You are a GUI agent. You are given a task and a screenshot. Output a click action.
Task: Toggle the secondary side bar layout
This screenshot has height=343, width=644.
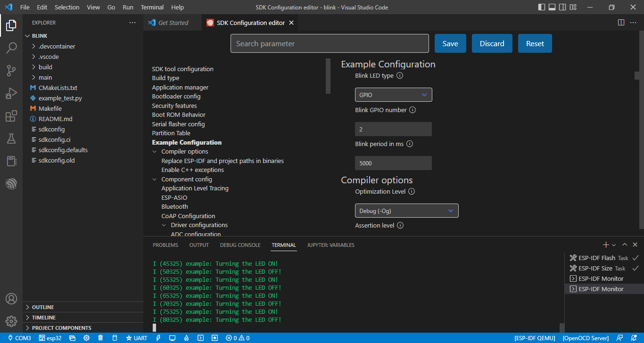(x=562, y=7)
